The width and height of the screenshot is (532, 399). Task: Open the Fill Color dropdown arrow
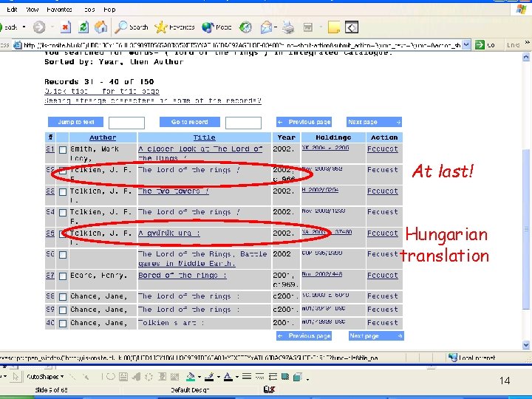click(199, 377)
